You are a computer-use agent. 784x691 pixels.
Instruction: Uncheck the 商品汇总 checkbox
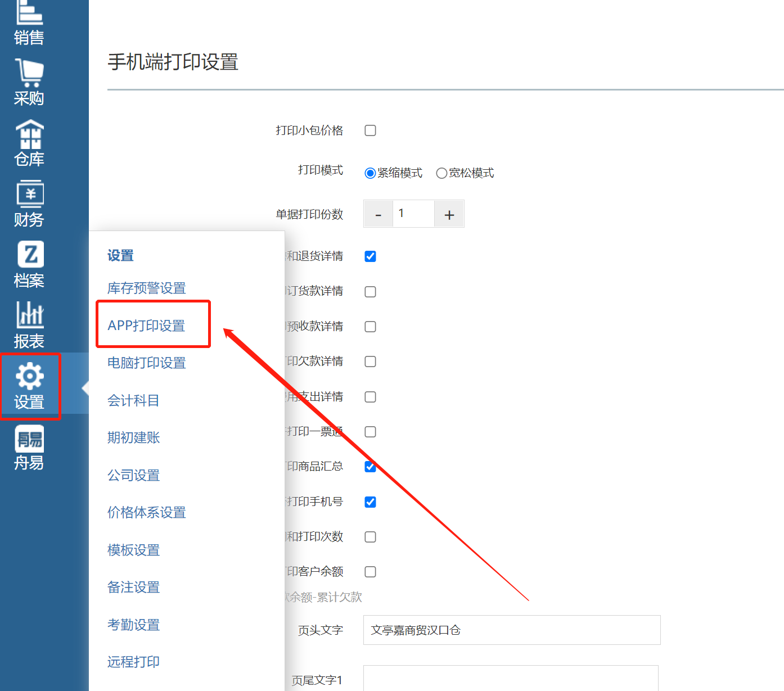(x=370, y=467)
